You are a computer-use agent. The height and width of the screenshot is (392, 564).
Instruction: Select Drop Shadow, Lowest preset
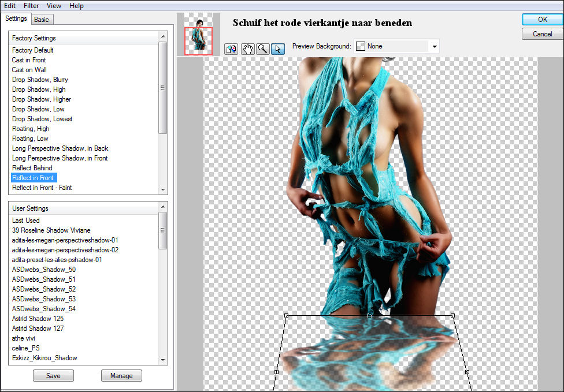42,119
